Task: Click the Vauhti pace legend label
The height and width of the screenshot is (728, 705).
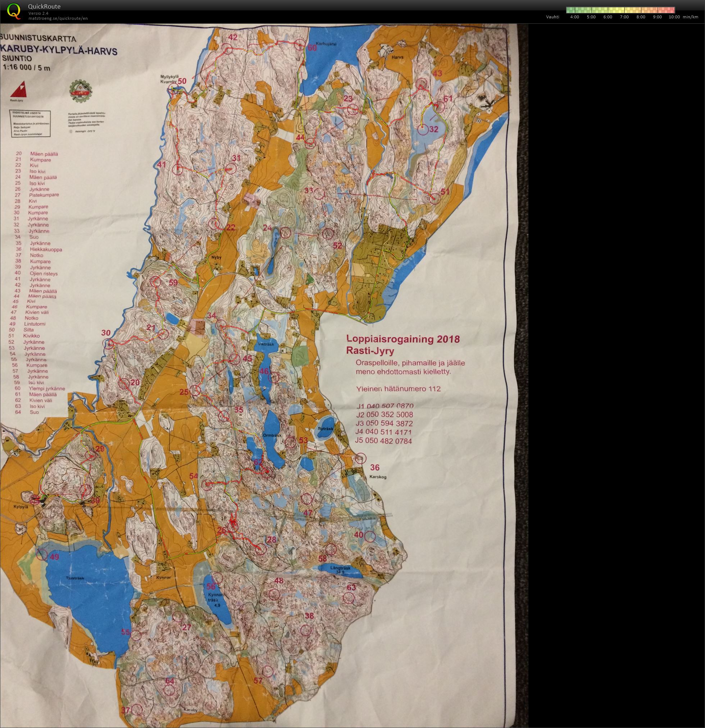Action: pyautogui.click(x=552, y=17)
